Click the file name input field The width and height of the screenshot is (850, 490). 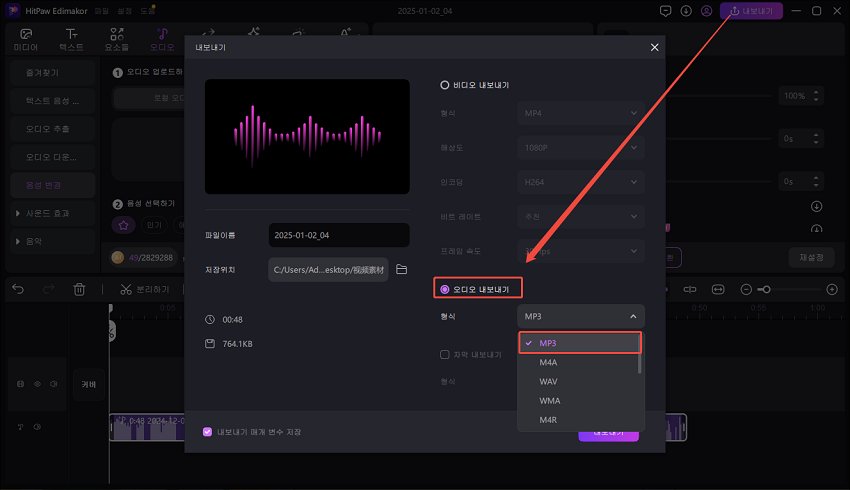338,235
